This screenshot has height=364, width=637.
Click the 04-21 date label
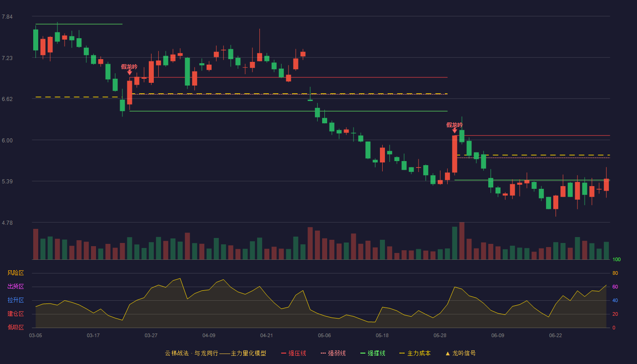click(267, 335)
